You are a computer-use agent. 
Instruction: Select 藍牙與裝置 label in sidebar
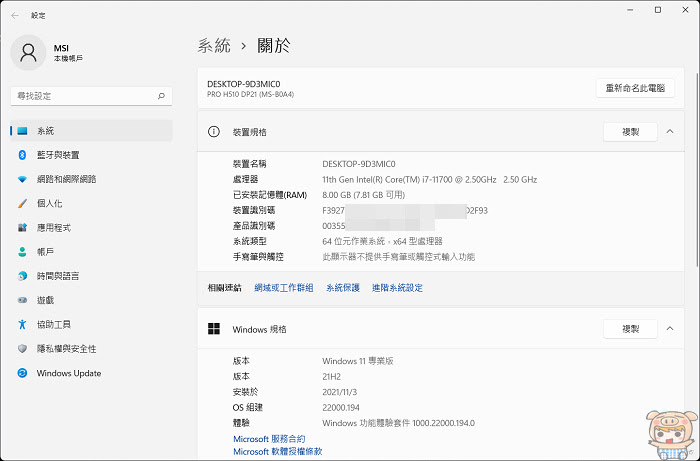click(58, 155)
